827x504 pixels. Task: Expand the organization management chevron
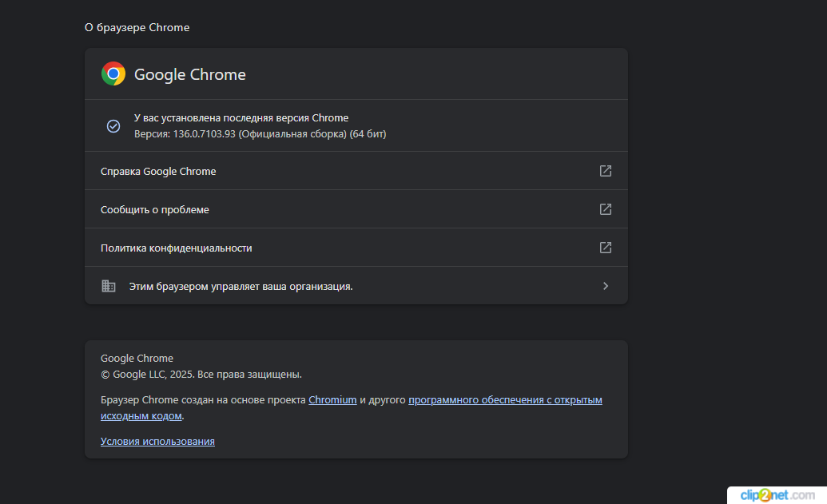click(606, 286)
